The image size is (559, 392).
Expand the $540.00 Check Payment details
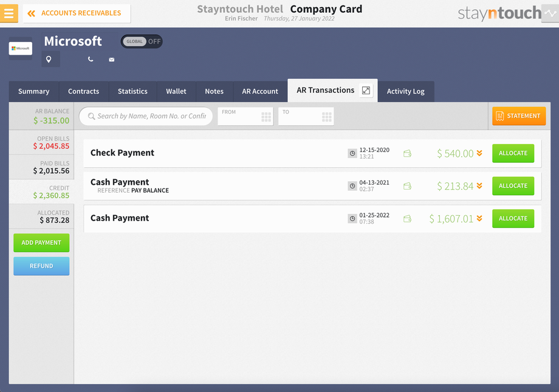[479, 153]
